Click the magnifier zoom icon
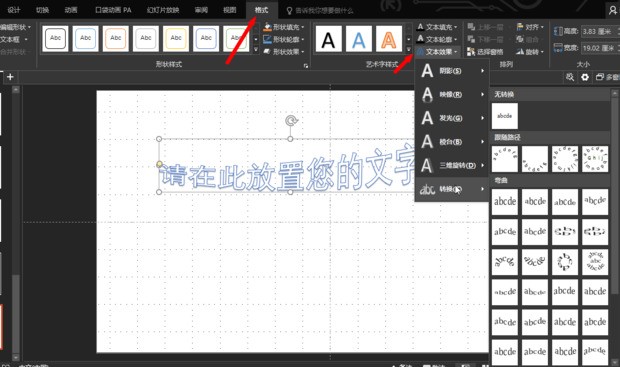The image size is (620, 367). coord(570,77)
